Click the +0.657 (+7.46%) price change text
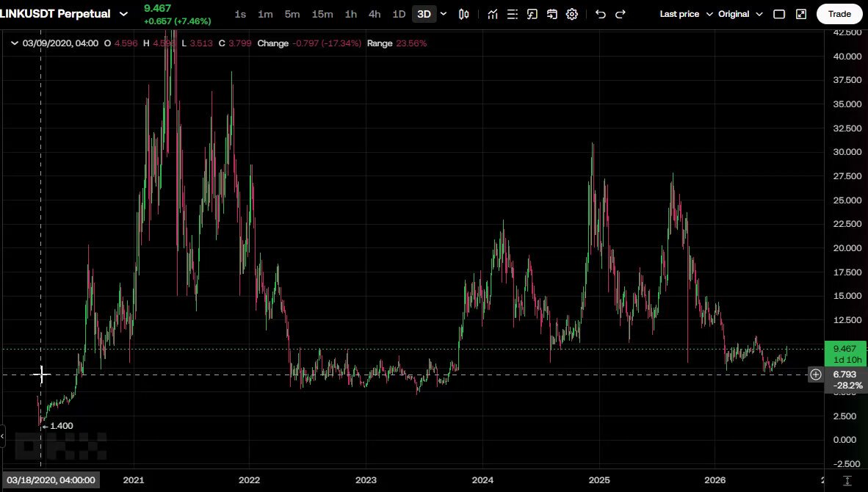Screen dimensions: 868x492 tap(177, 21)
